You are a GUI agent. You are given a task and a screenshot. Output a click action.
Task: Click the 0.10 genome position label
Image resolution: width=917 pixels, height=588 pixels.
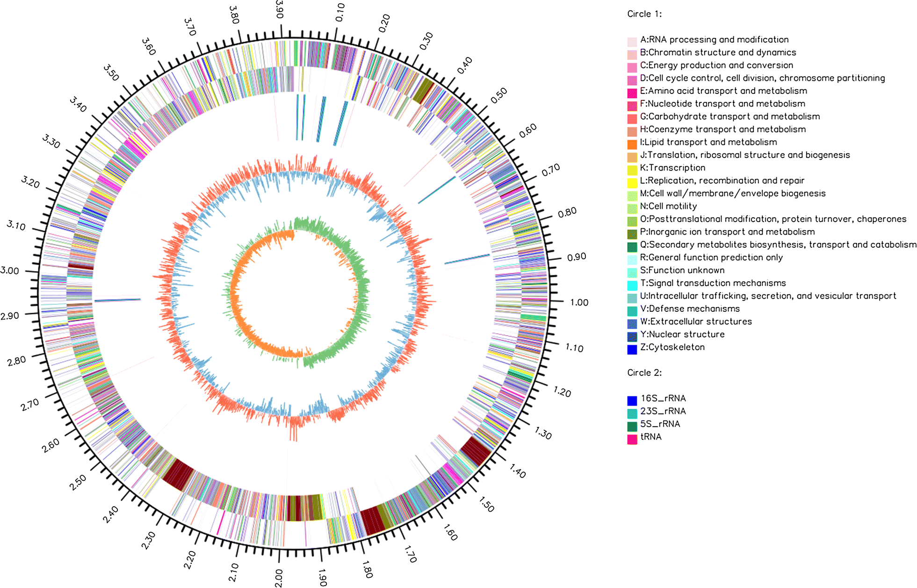click(340, 12)
